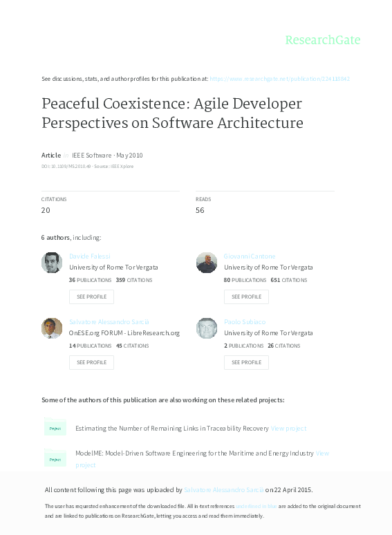Image resolution: width=392 pixels, height=535 pixels.
Task: Click '45 Citations' under Salvatore Sarcià
Action: (x=132, y=346)
